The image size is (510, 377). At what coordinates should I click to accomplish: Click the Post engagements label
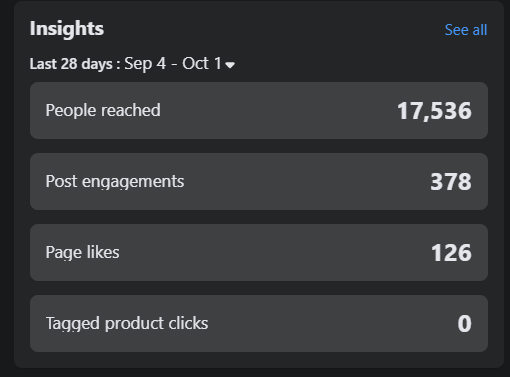pyautogui.click(x=115, y=182)
